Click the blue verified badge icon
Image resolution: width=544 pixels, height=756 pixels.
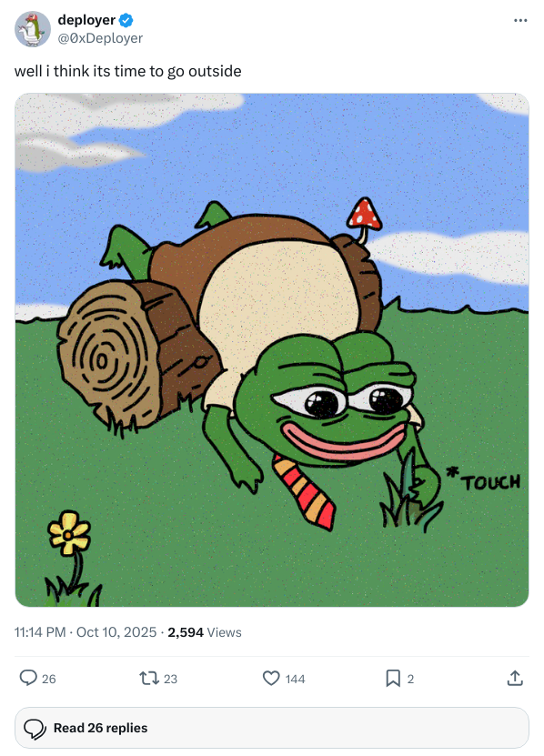[x=126, y=20]
